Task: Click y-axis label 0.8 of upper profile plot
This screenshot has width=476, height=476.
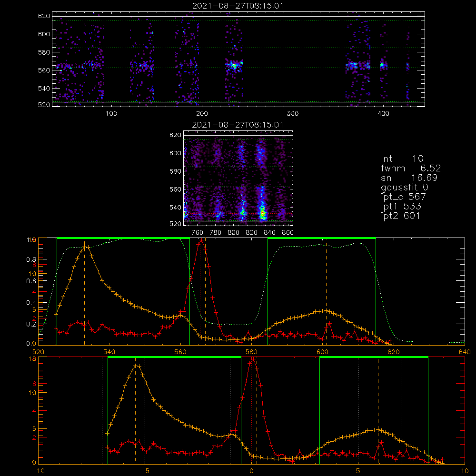Action: [31, 259]
